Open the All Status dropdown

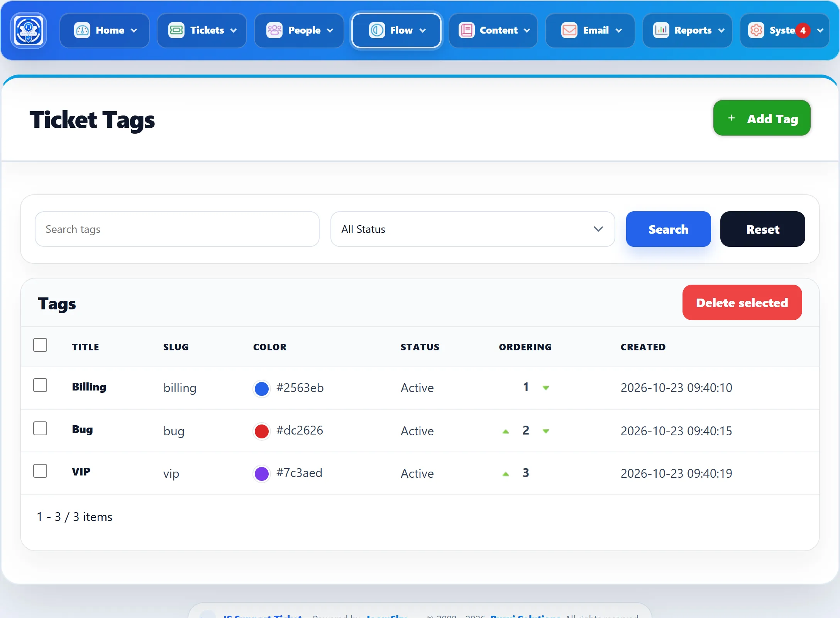tap(472, 229)
